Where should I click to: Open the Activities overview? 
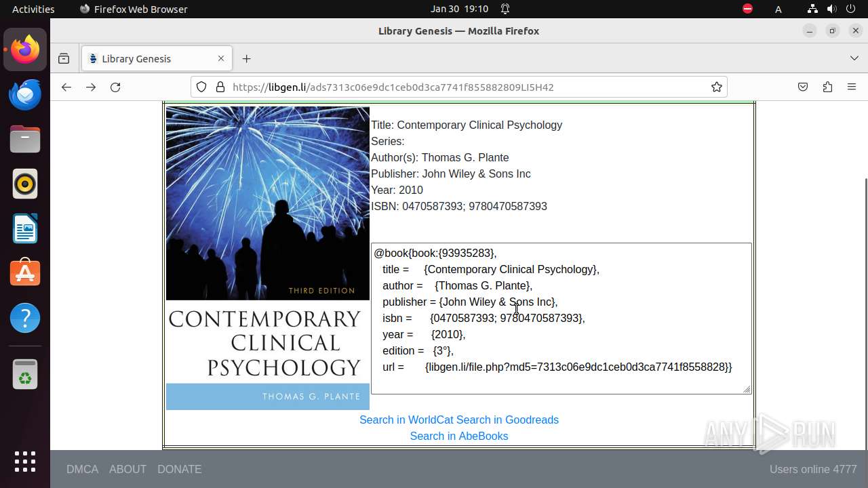33,9
